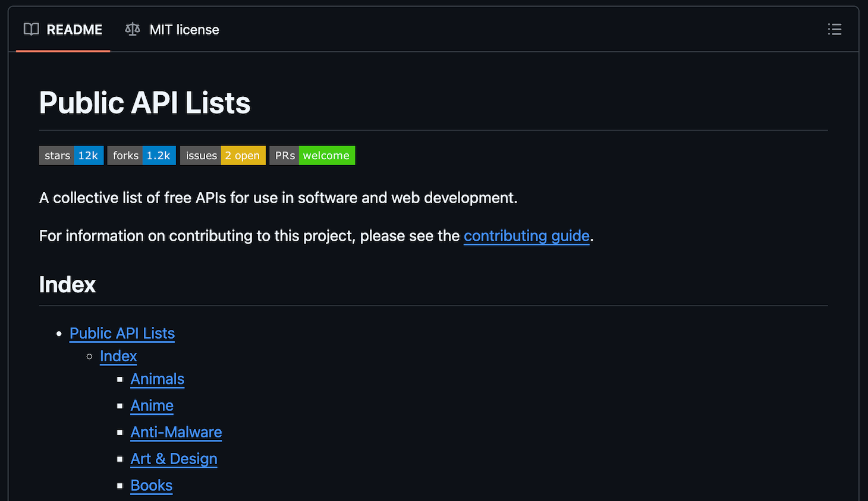This screenshot has height=501, width=868.
Task: Click the scales icon beside MIT license
Action: tap(131, 29)
